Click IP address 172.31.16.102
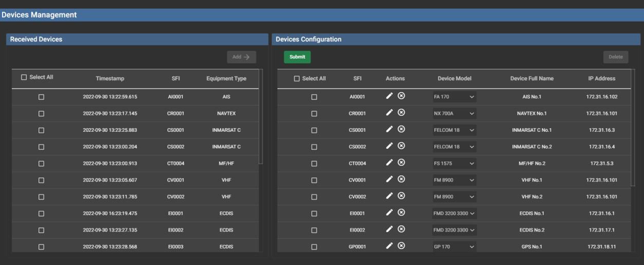Viewport: 644px width, 265px height. pyautogui.click(x=601, y=97)
